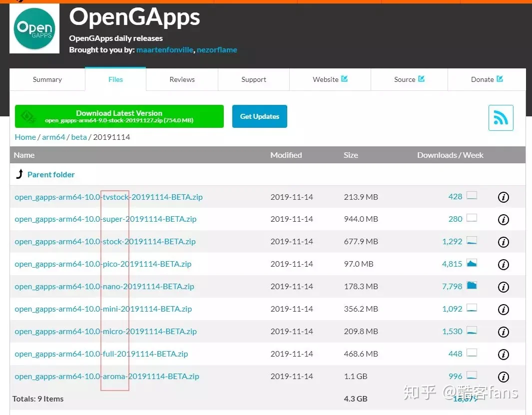This screenshot has width=532, height=415.
Task: Click download count 1,092 for mini
Action: [x=452, y=309]
